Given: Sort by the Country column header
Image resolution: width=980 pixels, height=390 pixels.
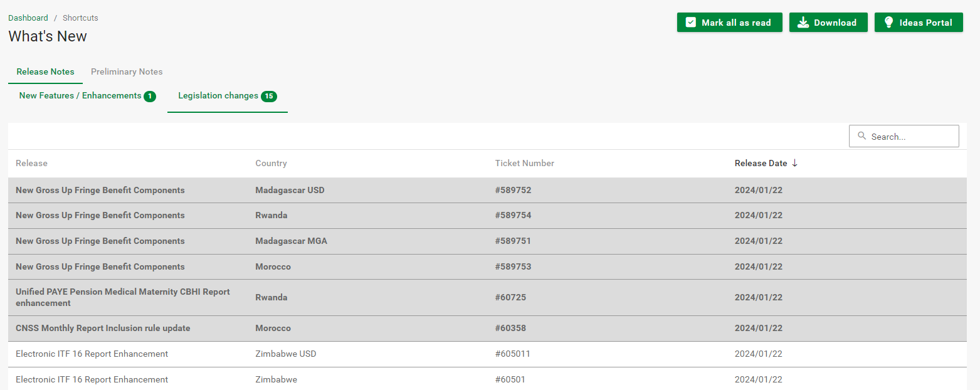Looking at the screenshot, I should click(271, 163).
